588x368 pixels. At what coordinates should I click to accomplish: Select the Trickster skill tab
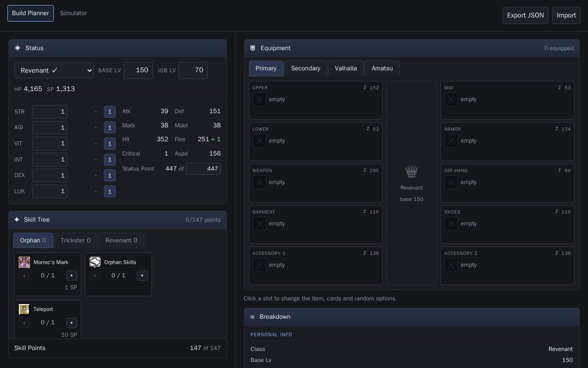tap(76, 240)
